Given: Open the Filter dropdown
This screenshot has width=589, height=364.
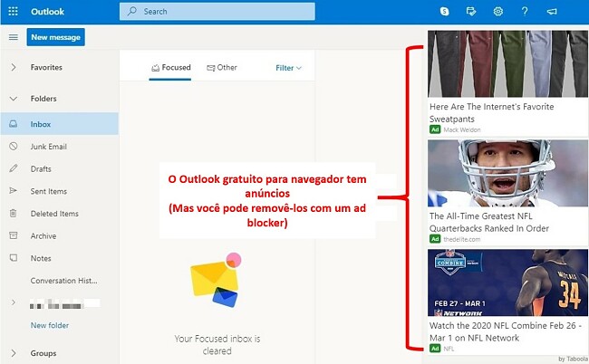Looking at the screenshot, I should (288, 68).
